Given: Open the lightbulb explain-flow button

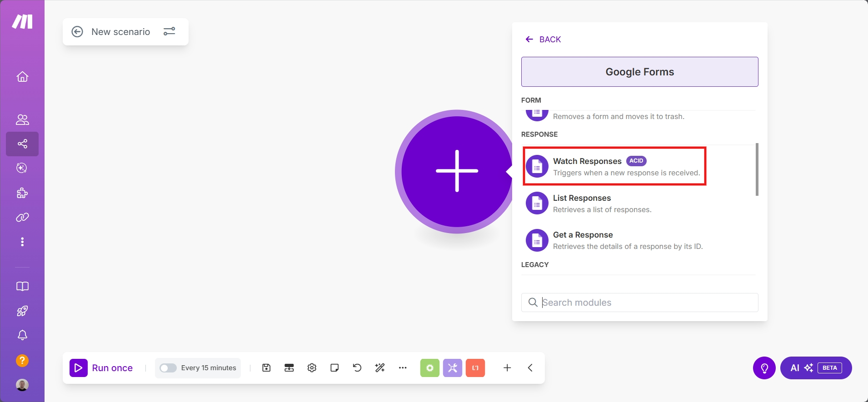Looking at the screenshot, I should (764, 368).
